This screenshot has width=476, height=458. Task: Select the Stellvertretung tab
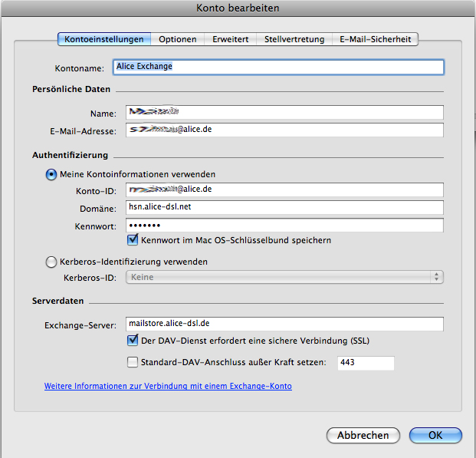[x=294, y=39]
